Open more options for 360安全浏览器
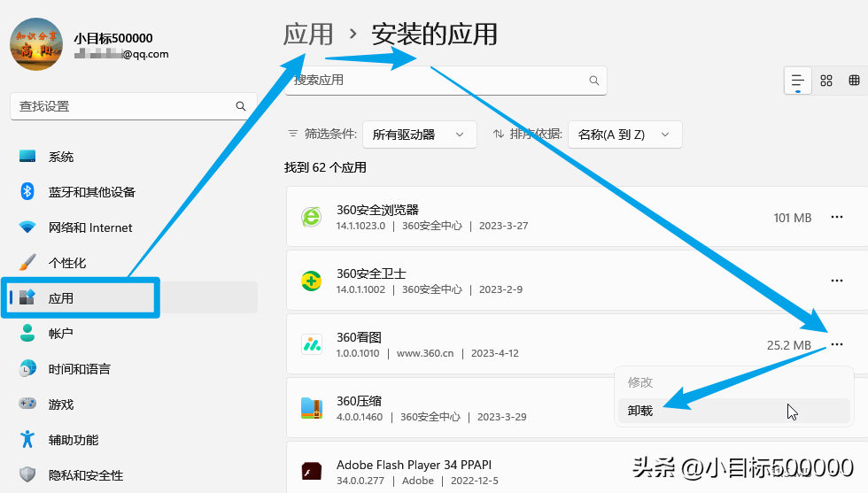The height and width of the screenshot is (493, 868). click(837, 217)
